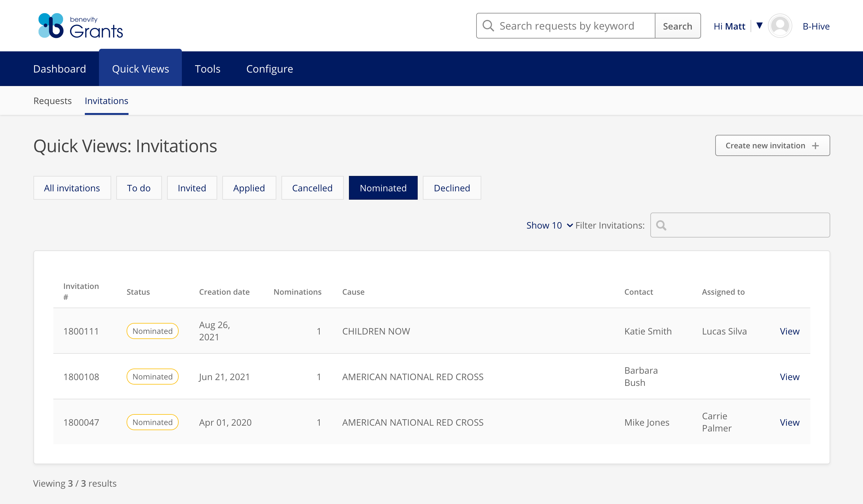
Task: Click contact Katie Smith
Action: pyautogui.click(x=648, y=331)
